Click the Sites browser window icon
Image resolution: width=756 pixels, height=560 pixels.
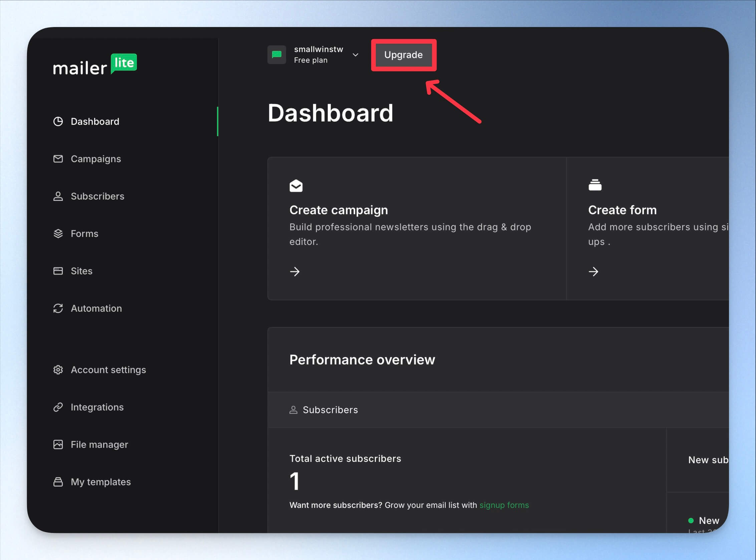58,271
